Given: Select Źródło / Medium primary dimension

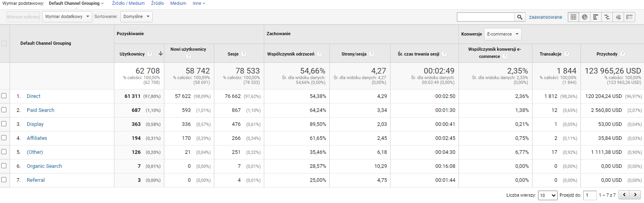Looking at the screenshot, I should [x=128, y=3].
